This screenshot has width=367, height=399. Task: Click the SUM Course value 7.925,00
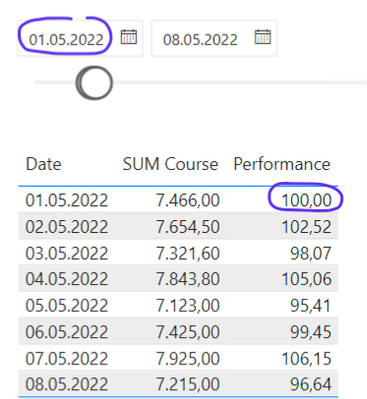point(188,358)
